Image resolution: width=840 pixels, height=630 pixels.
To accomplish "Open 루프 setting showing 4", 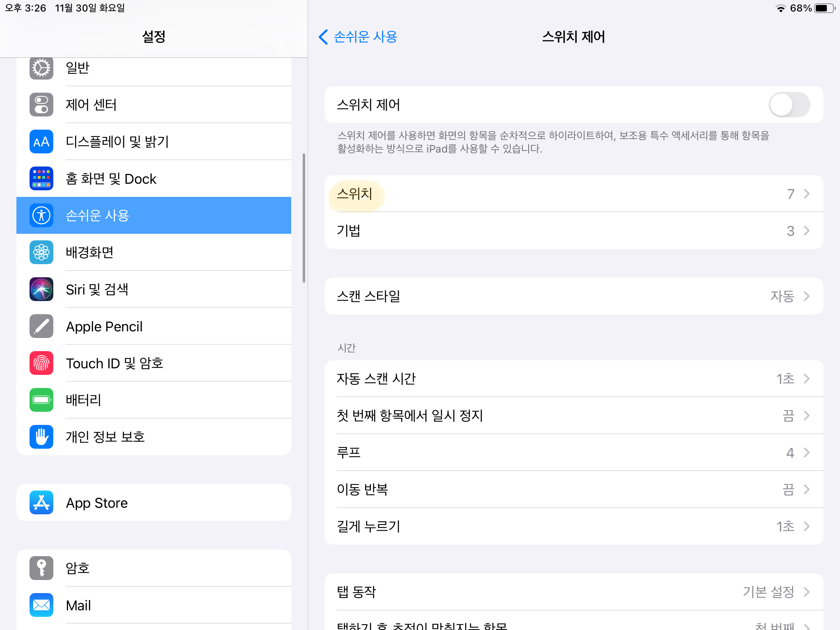I will coord(573,452).
